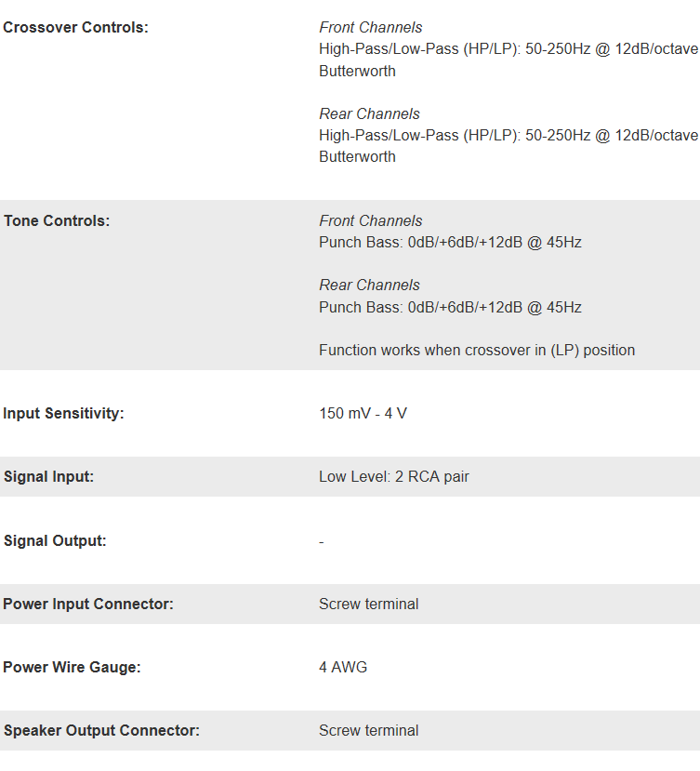
Task: Click the Crossover Controls label
Action: pos(75,28)
